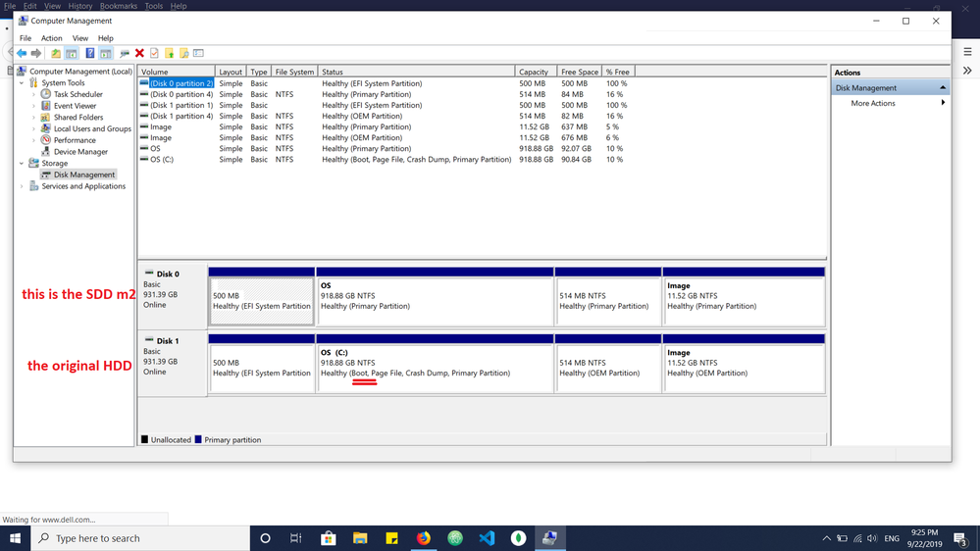The width and height of the screenshot is (980, 551).
Task: Open the Microsoft Store taskbar icon
Action: click(x=329, y=538)
